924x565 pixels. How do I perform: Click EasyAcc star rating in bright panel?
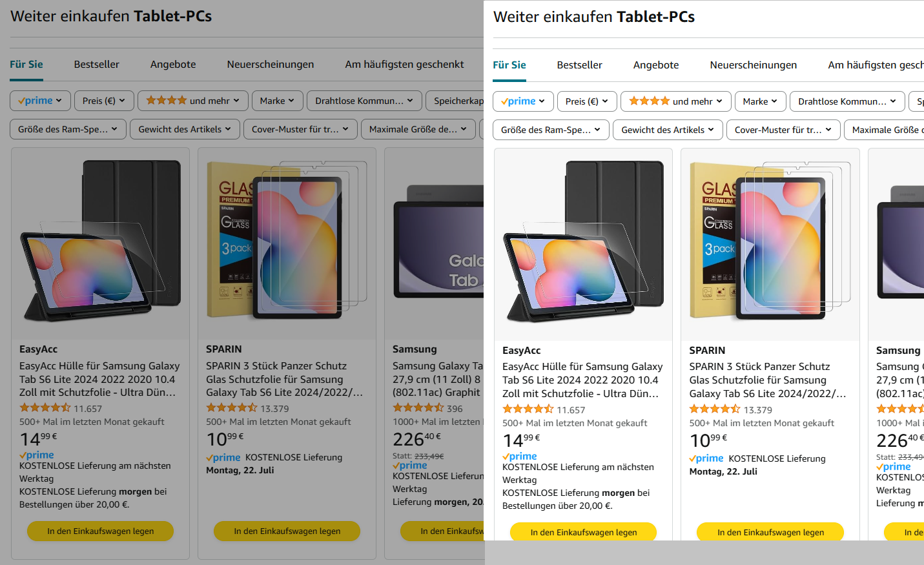point(528,409)
